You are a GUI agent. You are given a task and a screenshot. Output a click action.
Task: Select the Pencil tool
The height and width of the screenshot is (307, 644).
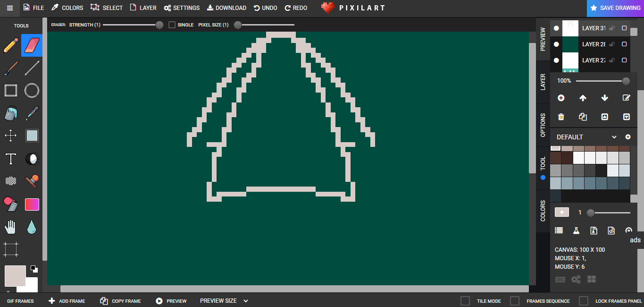[x=11, y=45]
